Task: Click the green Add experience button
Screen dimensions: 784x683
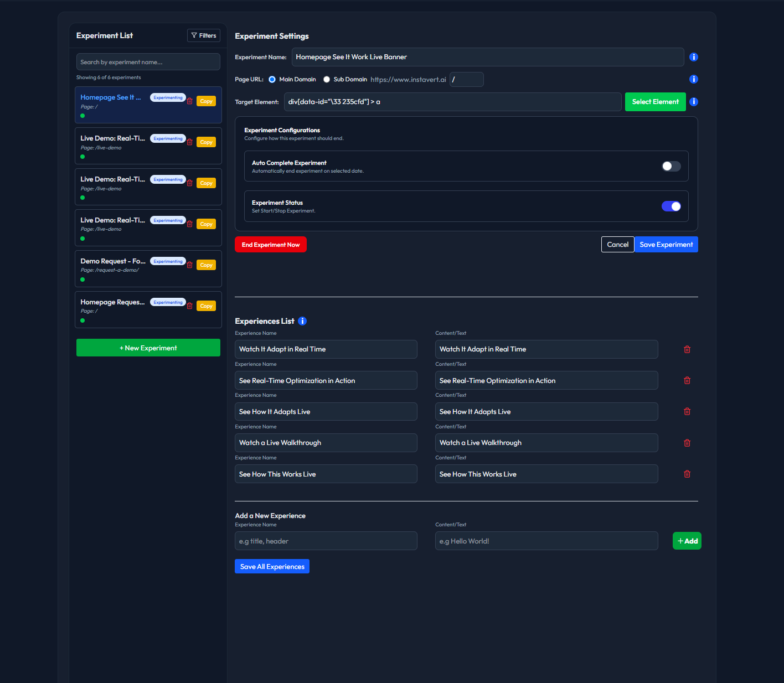Action: pyautogui.click(x=687, y=541)
